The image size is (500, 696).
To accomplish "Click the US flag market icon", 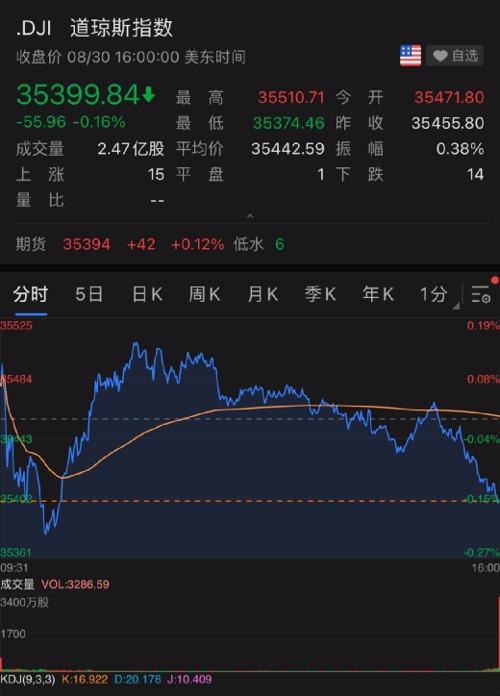I will (x=410, y=55).
